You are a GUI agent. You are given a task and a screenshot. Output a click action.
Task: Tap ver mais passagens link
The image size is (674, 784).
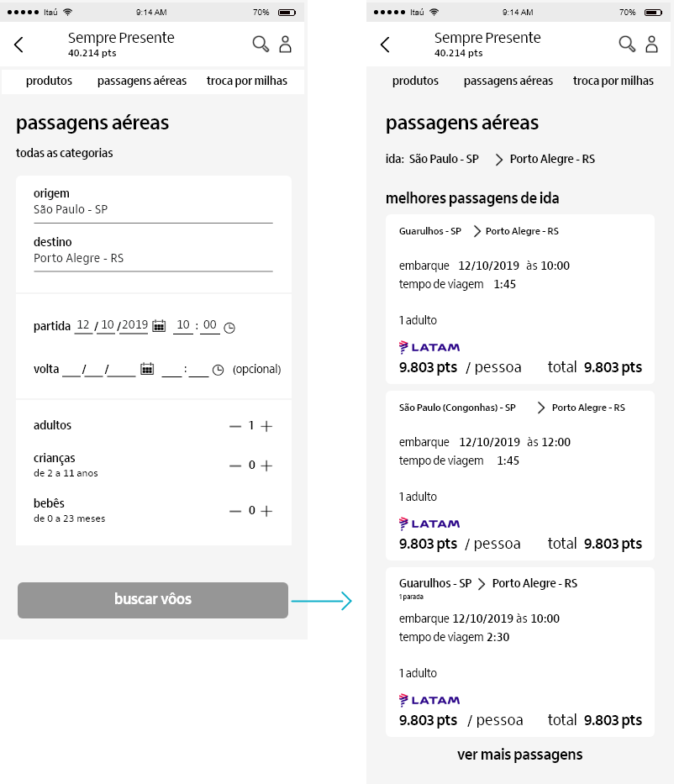point(519,755)
